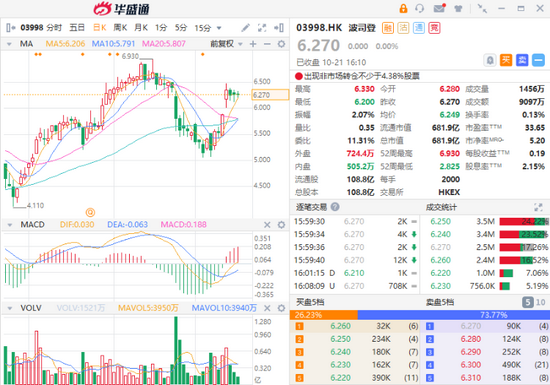The height and width of the screenshot is (385, 550).
Task: Collapse the MACD indicator triangle
Action: (x=9, y=225)
